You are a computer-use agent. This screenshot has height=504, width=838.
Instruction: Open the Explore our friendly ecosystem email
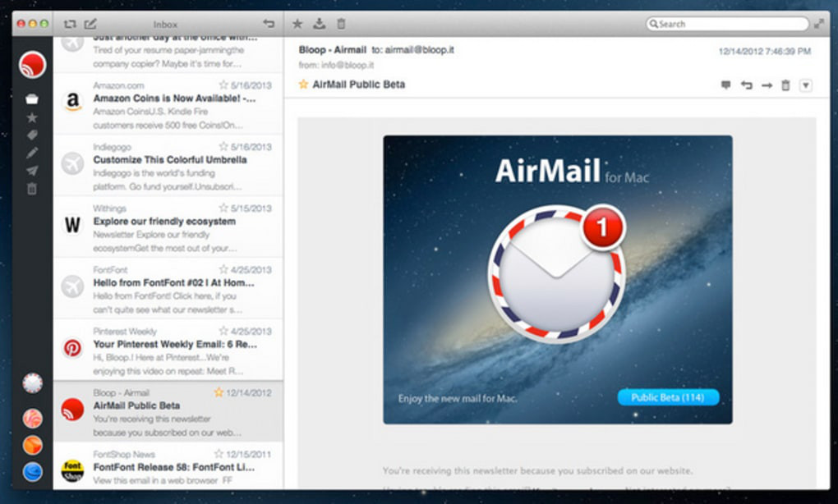(x=168, y=227)
